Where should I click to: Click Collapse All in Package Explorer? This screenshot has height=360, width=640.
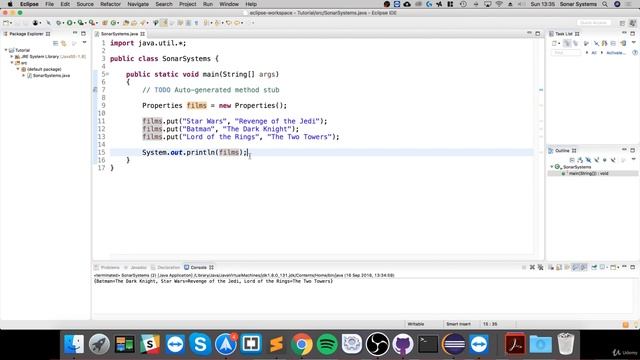click(x=56, y=43)
